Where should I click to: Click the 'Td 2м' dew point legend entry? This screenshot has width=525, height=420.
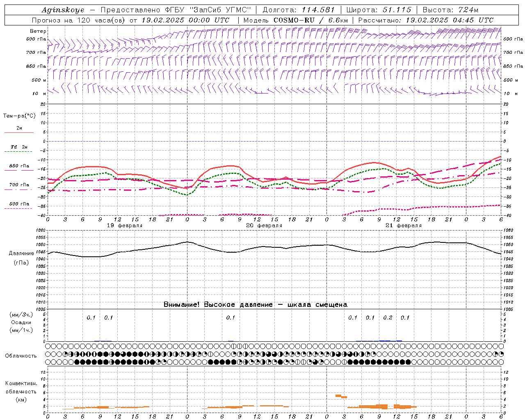(19, 147)
